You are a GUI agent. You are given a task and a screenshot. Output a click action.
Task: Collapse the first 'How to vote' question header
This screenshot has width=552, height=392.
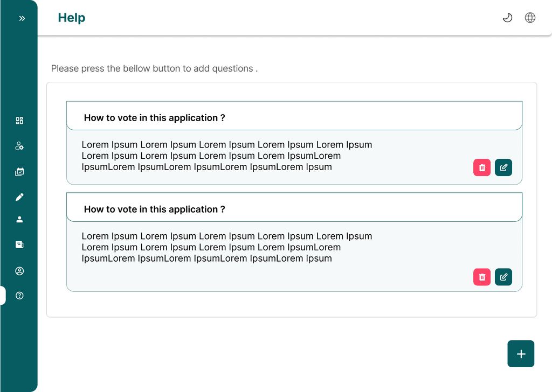click(x=294, y=116)
